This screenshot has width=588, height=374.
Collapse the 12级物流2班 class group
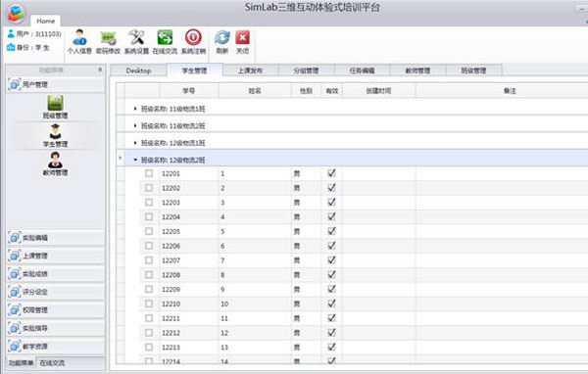(135, 160)
